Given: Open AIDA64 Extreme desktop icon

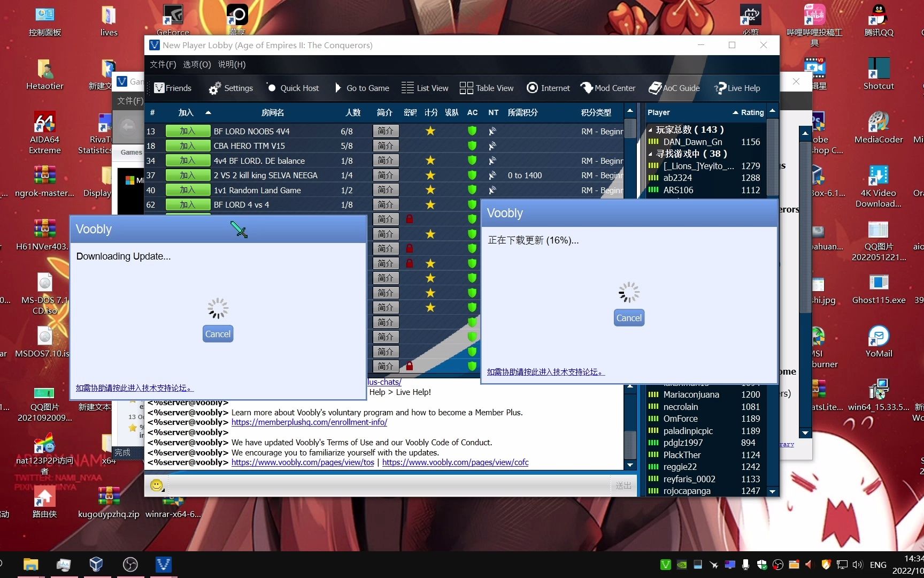Looking at the screenshot, I should pyautogui.click(x=45, y=133).
